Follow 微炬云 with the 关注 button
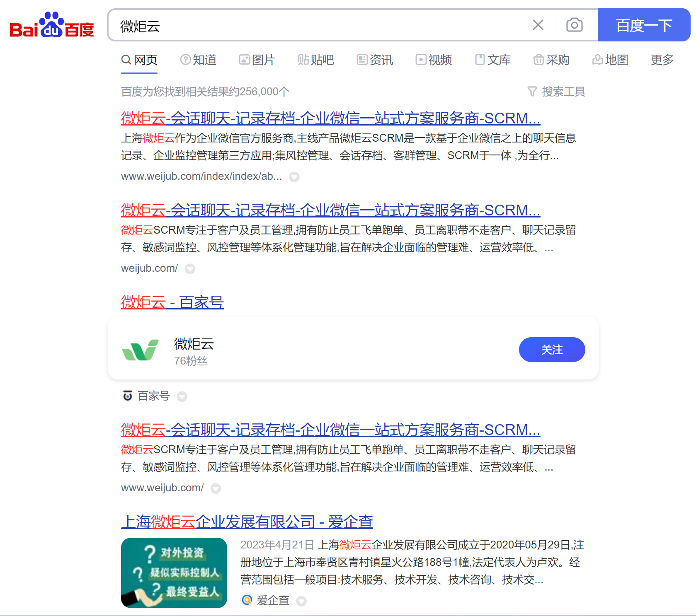The width and height of the screenshot is (696, 616). (x=552, y=350)
